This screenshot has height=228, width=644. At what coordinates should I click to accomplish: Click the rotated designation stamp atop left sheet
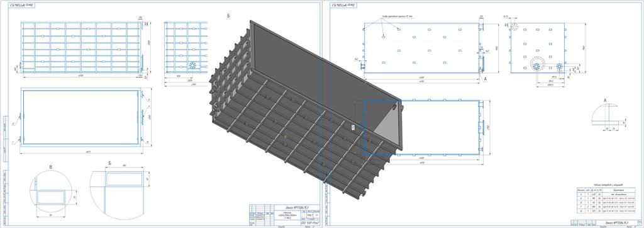(x=22, y=5)
